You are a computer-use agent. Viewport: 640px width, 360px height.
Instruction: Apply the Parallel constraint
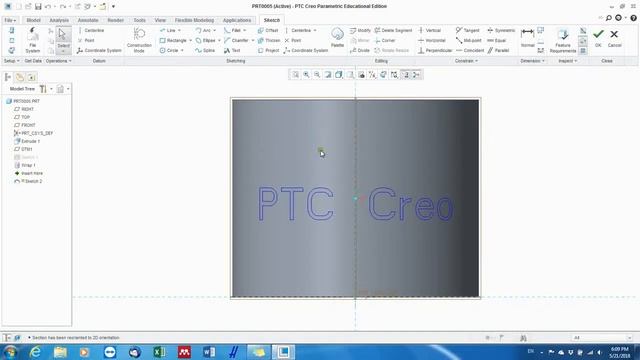[498, 51]
